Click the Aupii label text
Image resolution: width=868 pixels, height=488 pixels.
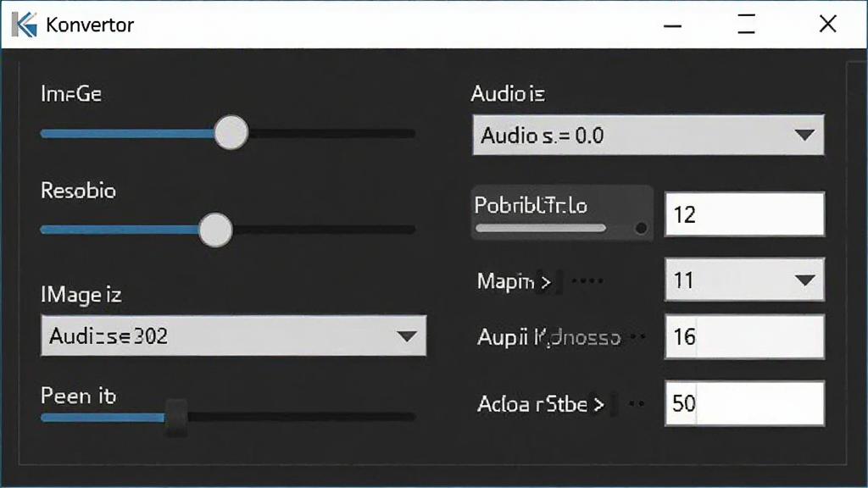(x=502, y=337)
